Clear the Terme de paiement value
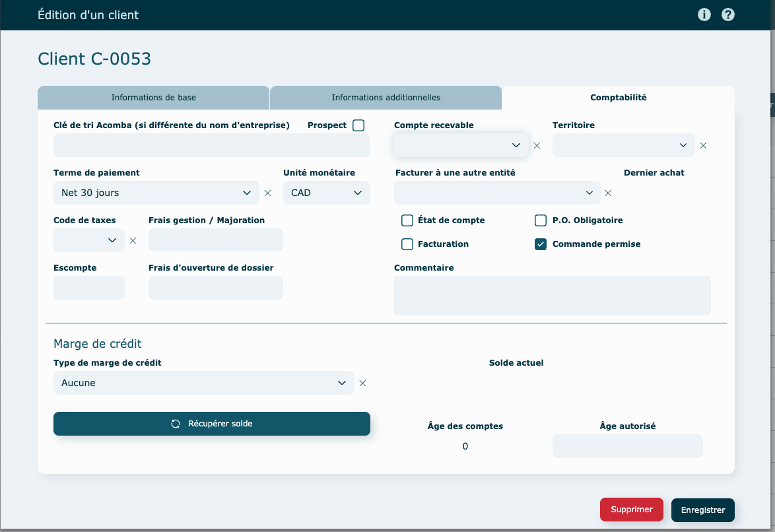The height and width of the screenshot is (532, 775). [x=267, y=193]
